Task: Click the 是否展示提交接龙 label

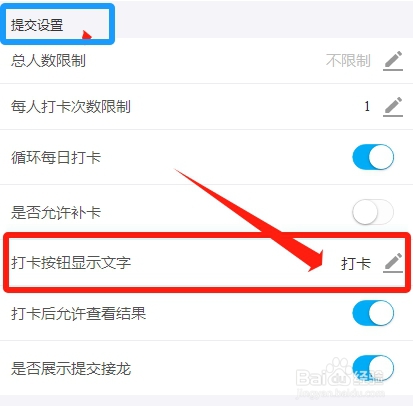Action: click(71, 368)
